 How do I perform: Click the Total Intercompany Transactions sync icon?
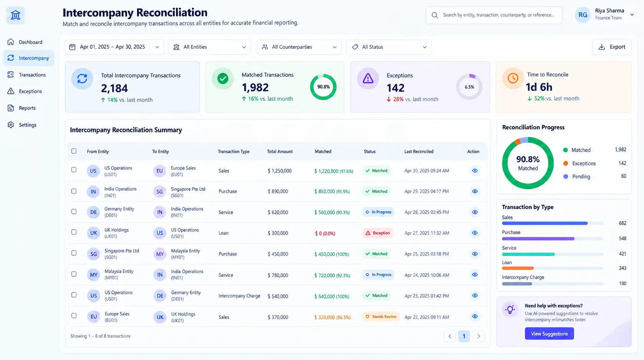click(x=82, y=79)
